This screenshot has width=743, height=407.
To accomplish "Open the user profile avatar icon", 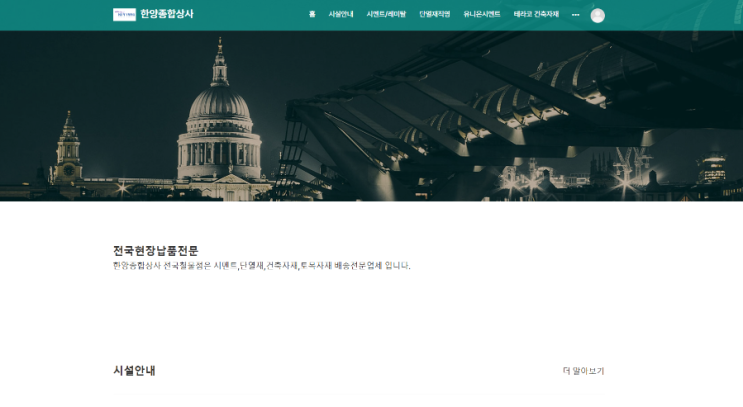I will 598,16.
